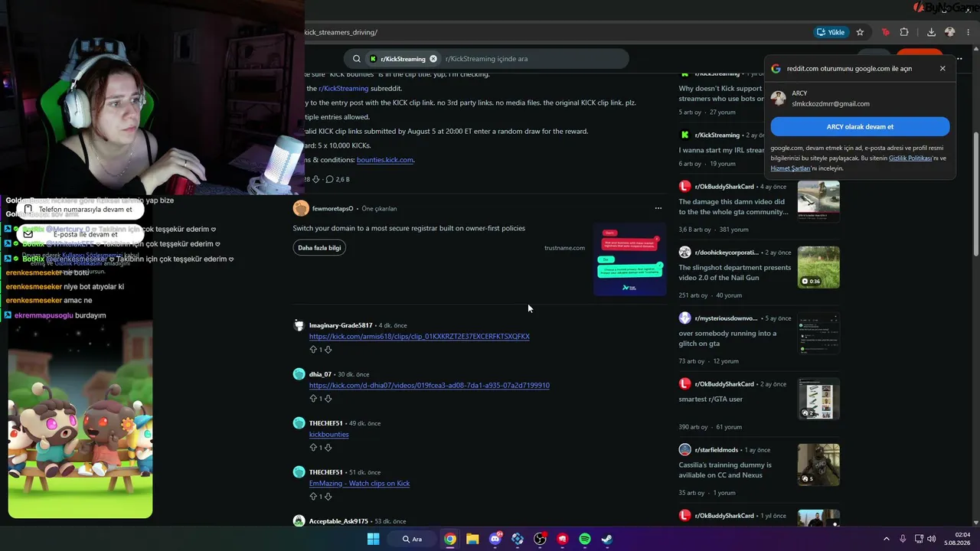
Task: Open the Chrome profile avatar
Action: tap(950, 32)
